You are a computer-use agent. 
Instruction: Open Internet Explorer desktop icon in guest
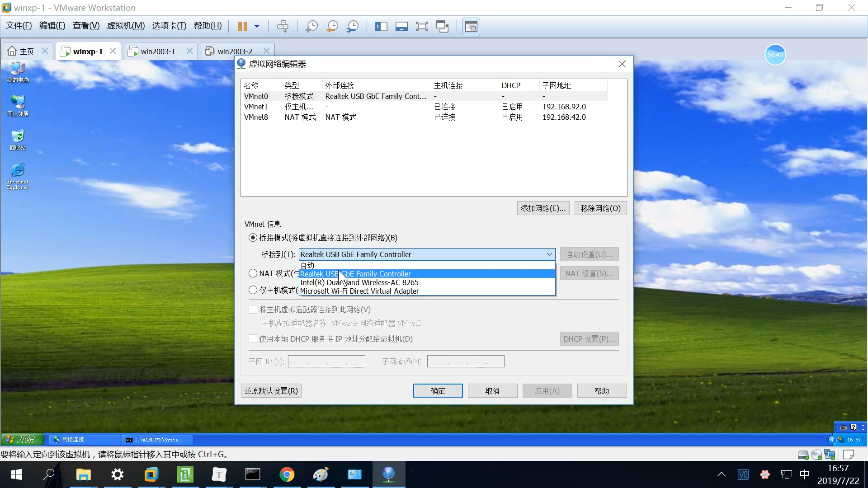pyautogui.click(x=18, y=177)
